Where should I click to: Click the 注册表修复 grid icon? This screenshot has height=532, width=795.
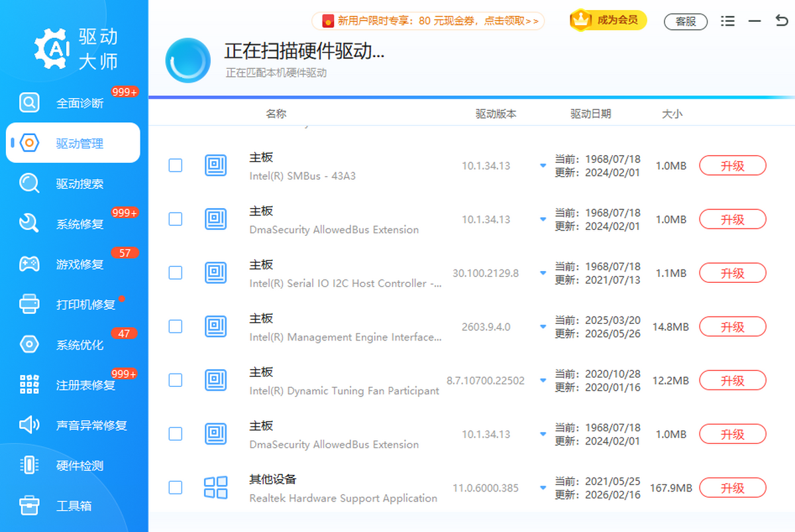(29, 385)
